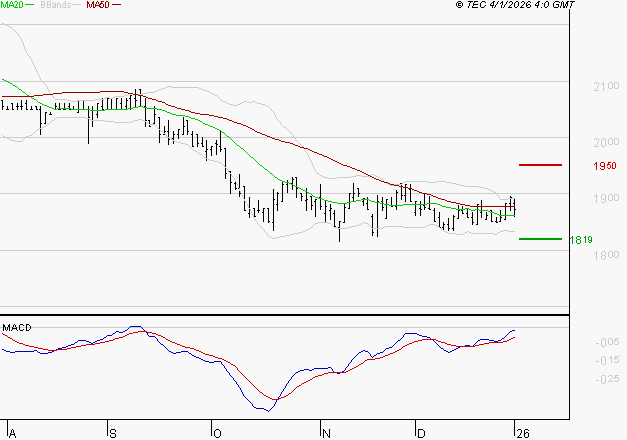Click the green support line marker
Image resolution: width=627 pixels, height=440 pixels.
[541, 239]
